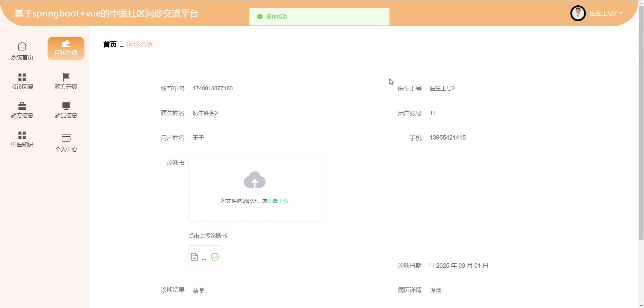The image size is (644, 308).
Task: Open the 药方信息 briefcase icon
Action: click(22, 106)
